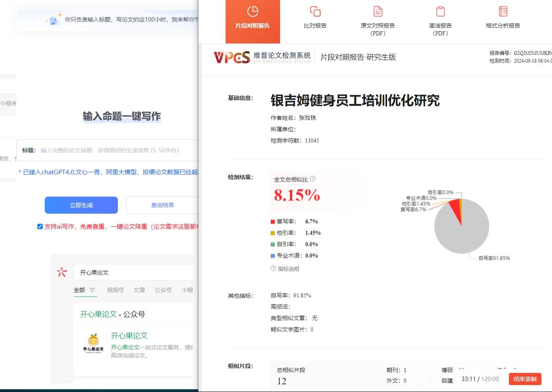
Task: Click the clipboard icon above 简洁报告
Action: click(441, 11)
